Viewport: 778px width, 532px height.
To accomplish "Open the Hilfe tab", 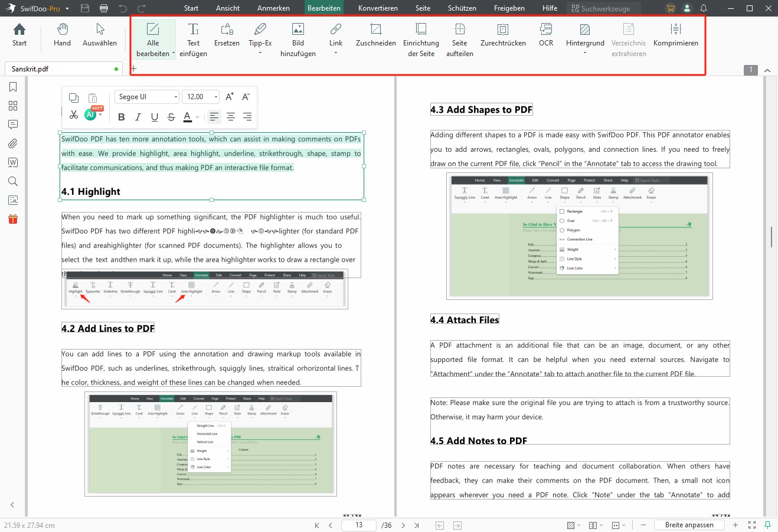I will (x=550, y=8).
